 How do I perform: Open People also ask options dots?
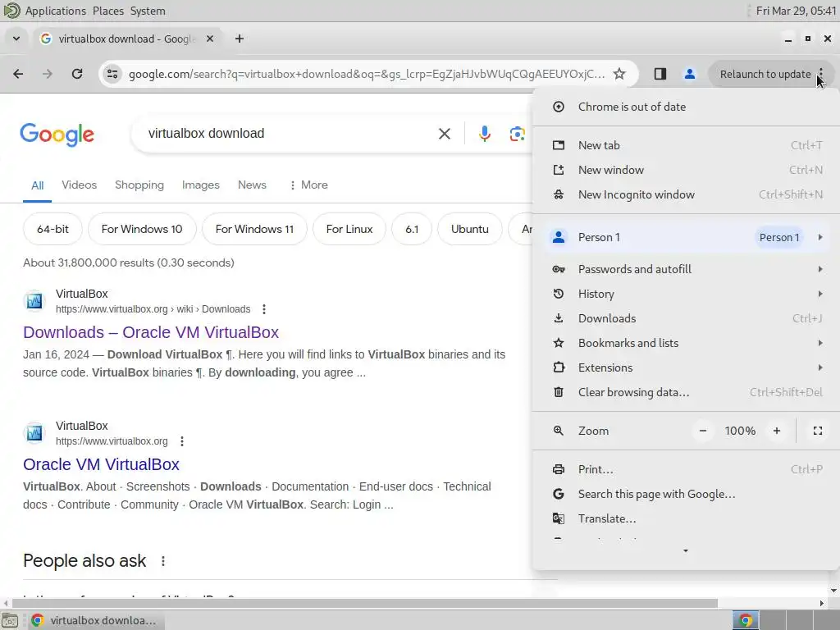(x=163, y=561)
